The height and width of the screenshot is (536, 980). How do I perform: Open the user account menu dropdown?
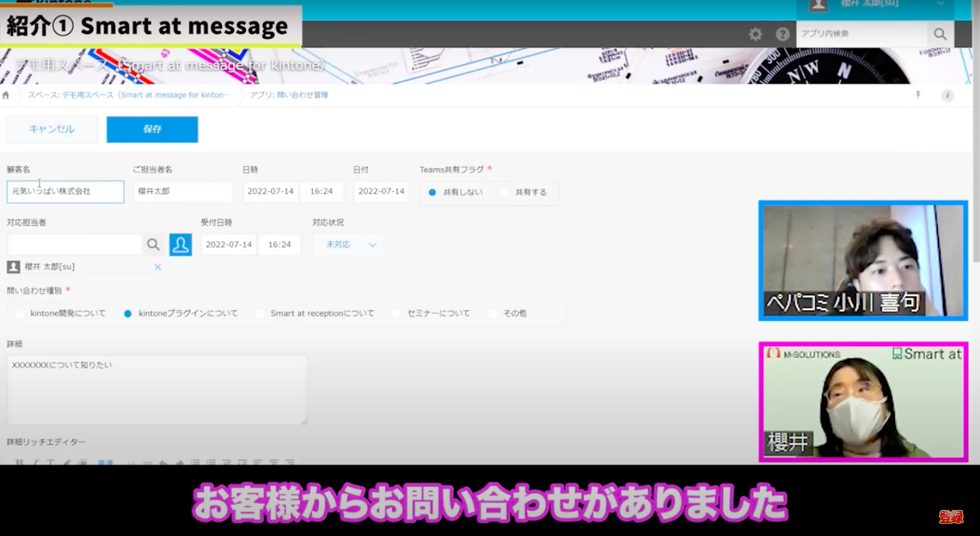pyautogui.click(x=941, y=4)
